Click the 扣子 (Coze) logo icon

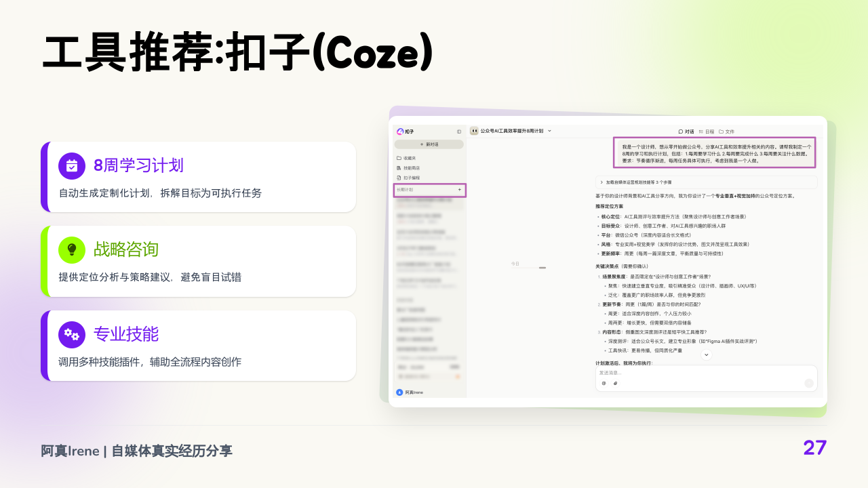[x=400, y=131]
